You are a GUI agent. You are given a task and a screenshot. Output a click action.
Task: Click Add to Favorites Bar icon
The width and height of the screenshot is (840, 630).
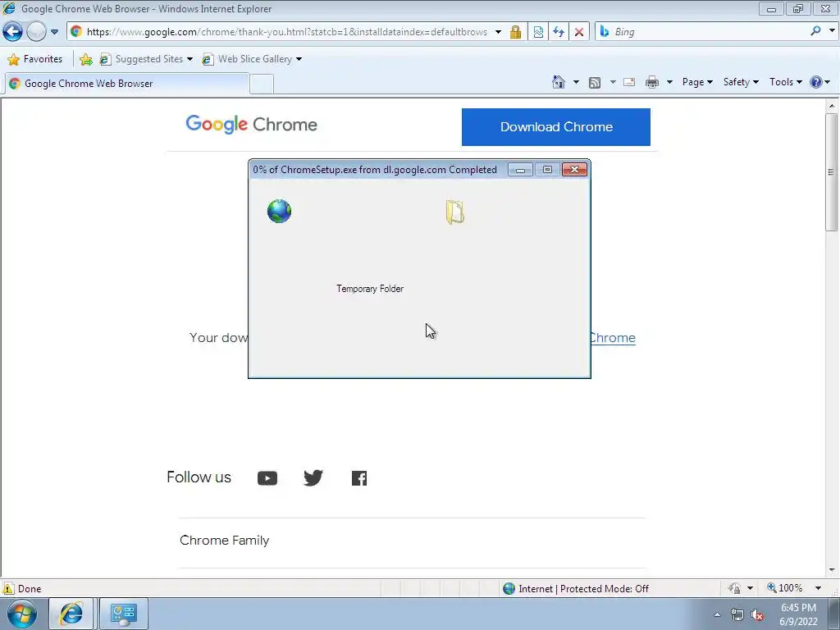85,59
